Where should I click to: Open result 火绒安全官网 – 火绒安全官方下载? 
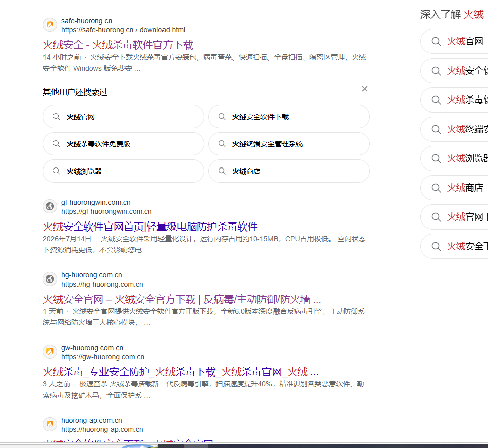click(182, 299)
